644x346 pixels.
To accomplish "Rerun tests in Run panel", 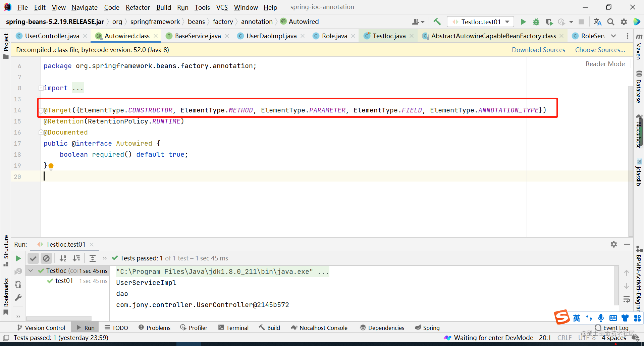I will 18,258.
